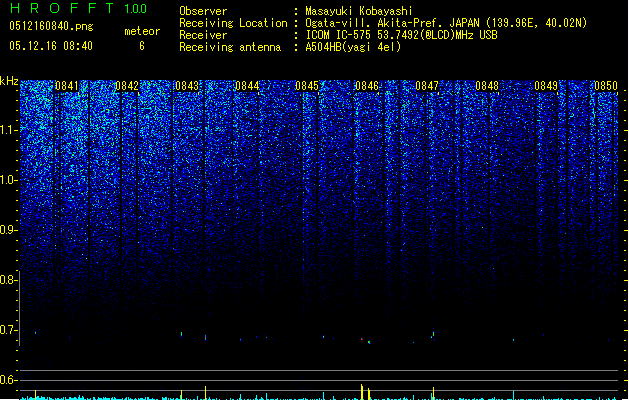629x400 pixels.
Task: Click the Receiver field label
Action: [203, 35]
